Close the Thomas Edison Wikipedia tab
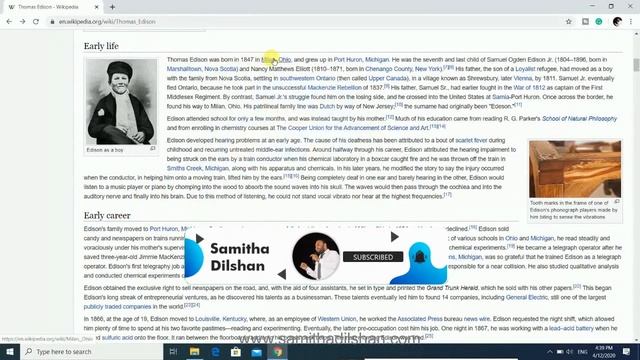 pos(97,7)
